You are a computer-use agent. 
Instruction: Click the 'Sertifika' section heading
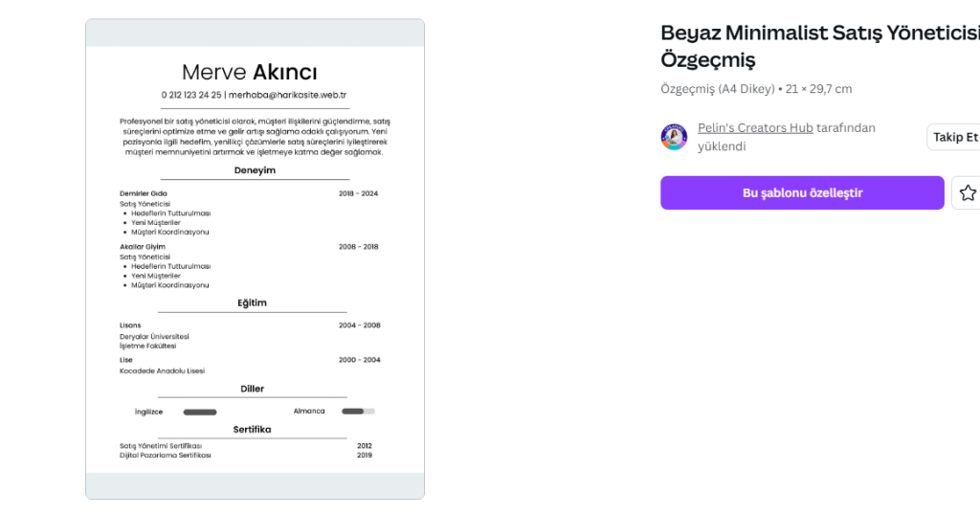252,430
